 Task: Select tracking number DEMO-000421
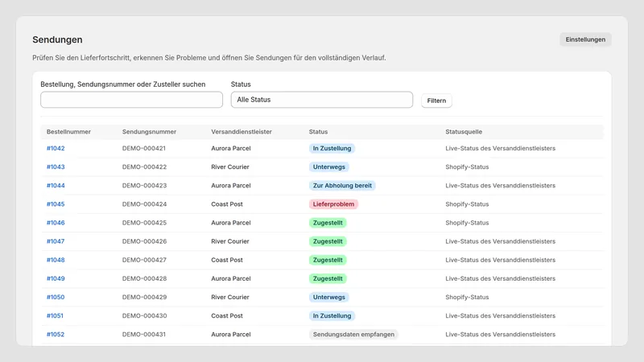pos(144,148)
